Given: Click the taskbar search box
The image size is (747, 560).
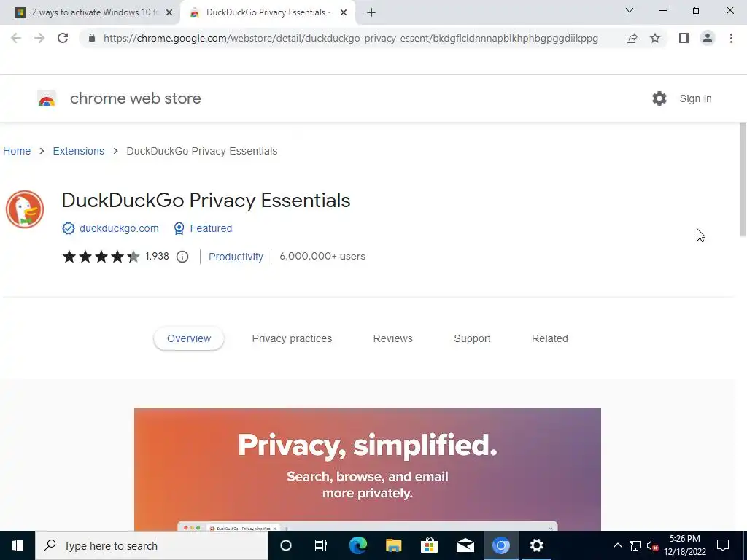Looking at the screenshot, I should click(x=152, y=545).
